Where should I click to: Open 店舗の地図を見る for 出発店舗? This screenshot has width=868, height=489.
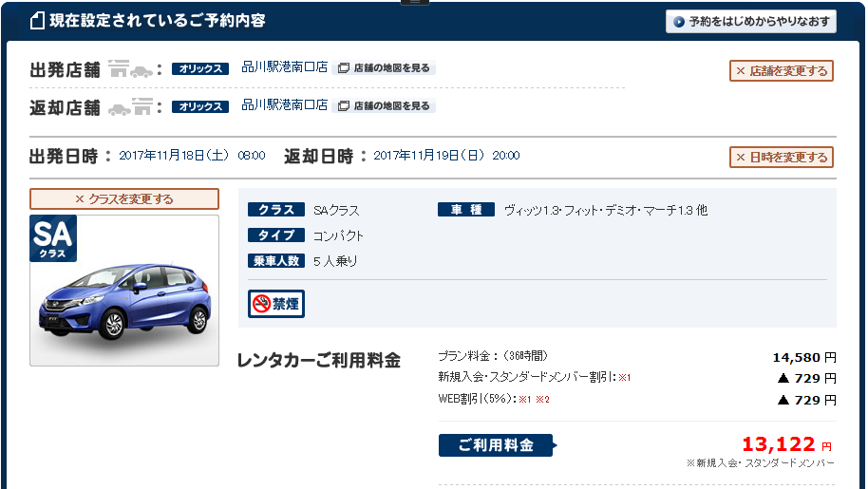tap(384, 68)
